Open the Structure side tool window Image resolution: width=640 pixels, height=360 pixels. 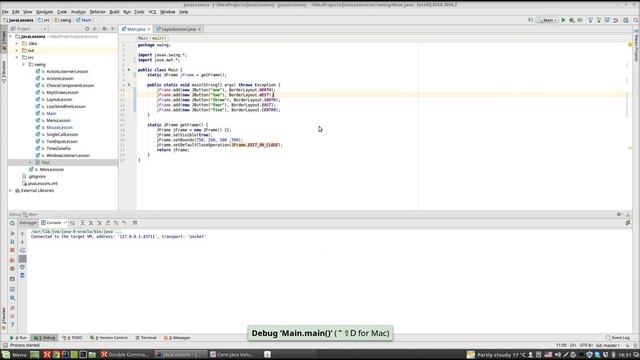click(4, 72)
